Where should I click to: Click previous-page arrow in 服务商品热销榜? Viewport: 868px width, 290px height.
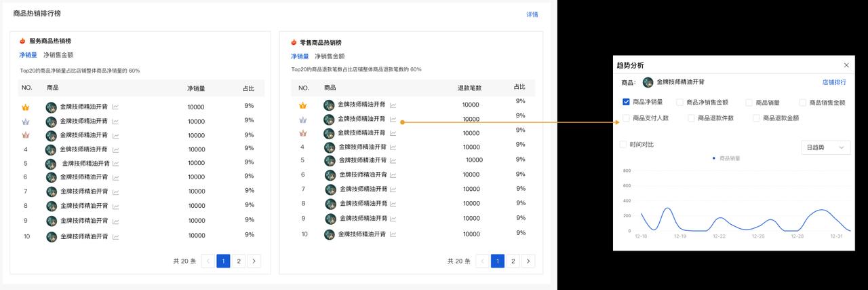pos(208,261)
